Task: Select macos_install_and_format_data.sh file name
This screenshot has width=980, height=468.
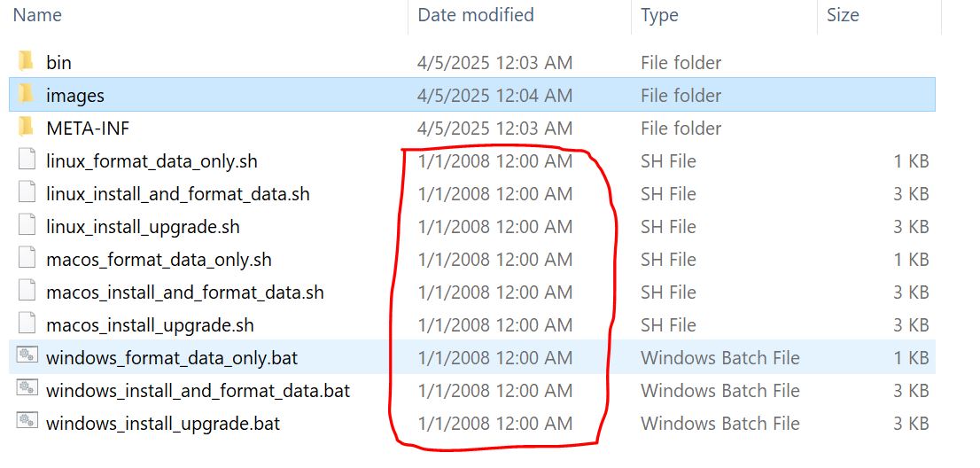Action: point(184,292)
